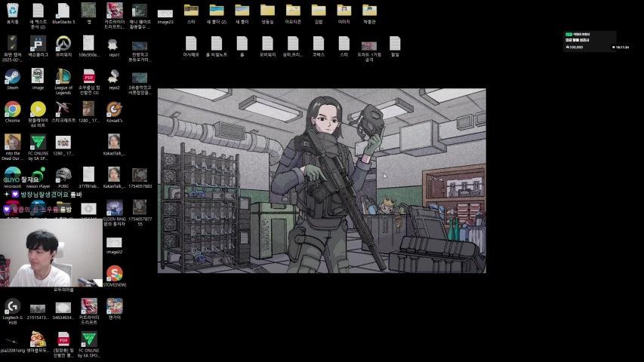Launch FC ONLINE beside Into the Dead
The width and height of the screenshot is (644, 362).
tap(39, 147)
